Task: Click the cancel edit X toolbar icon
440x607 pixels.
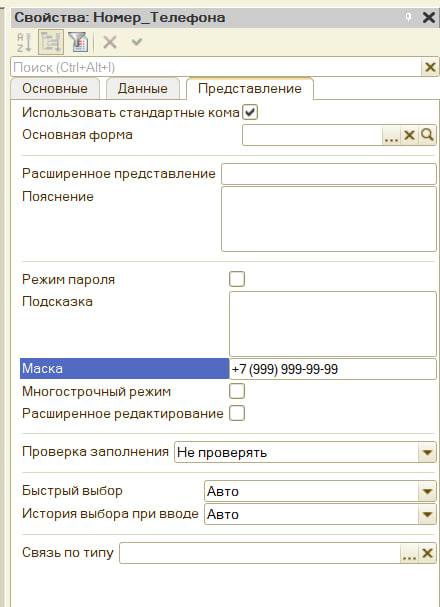Action: click(110, 42)
